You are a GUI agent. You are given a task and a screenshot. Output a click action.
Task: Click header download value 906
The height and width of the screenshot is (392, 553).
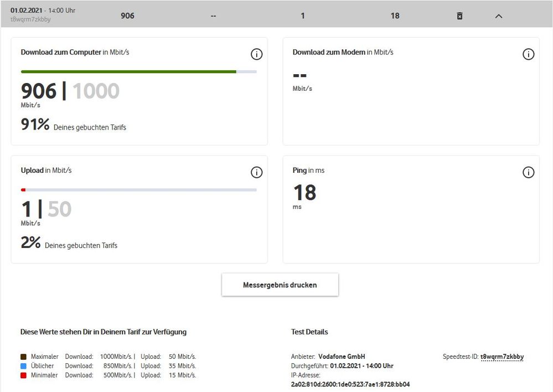127,16
